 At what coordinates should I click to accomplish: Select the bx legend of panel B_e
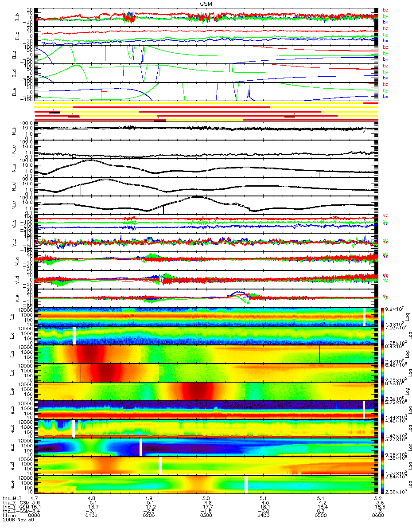tap(385, 97)
